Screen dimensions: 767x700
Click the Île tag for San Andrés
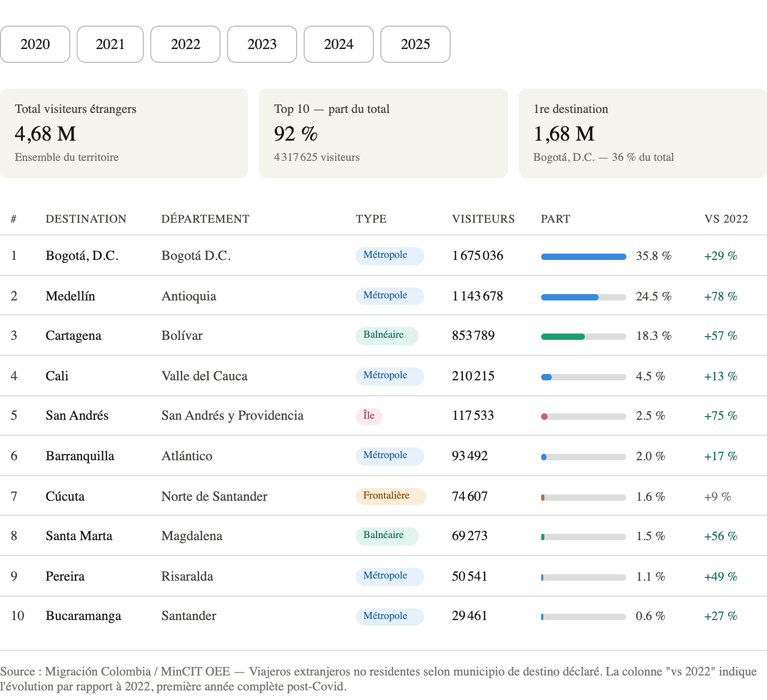[x=369, y=416]
